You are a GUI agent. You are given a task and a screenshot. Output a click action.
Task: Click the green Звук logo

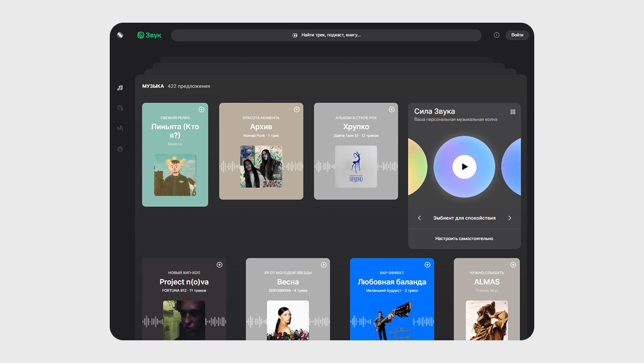point(149,35)
